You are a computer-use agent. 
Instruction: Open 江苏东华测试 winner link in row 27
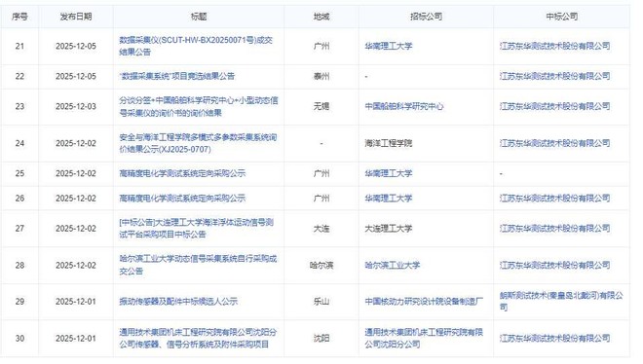coord(555,229)
